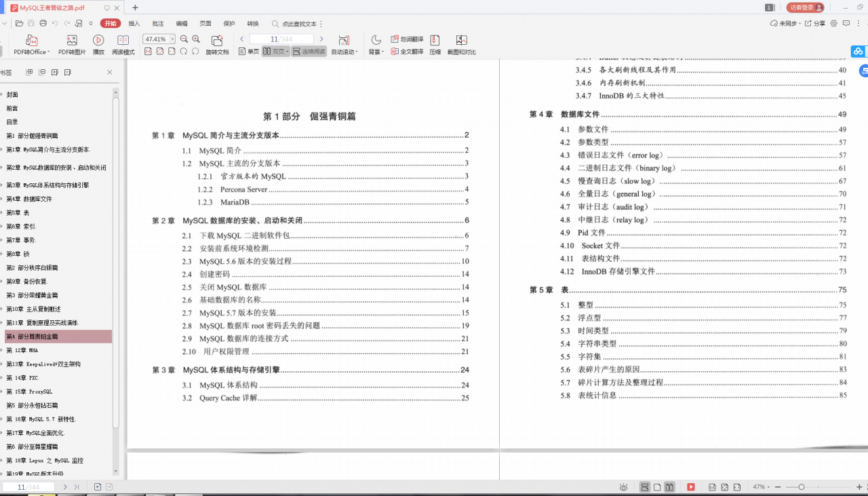
Task: Click the 压缩 compress tool
Action: pos(435,44)
